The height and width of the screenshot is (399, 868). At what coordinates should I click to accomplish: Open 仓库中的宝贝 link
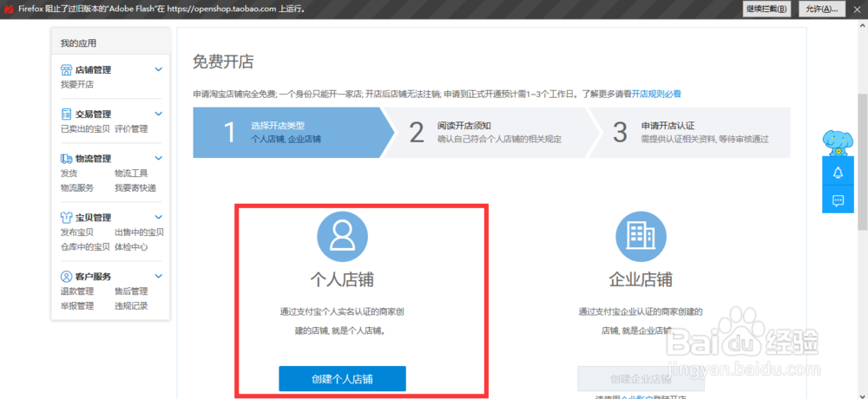85,247
